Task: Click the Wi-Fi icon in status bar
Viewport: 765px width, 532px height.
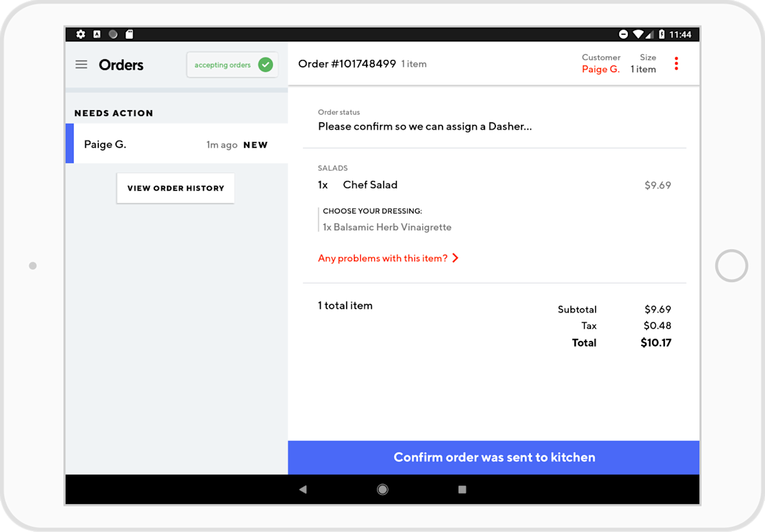Action: 639,34
